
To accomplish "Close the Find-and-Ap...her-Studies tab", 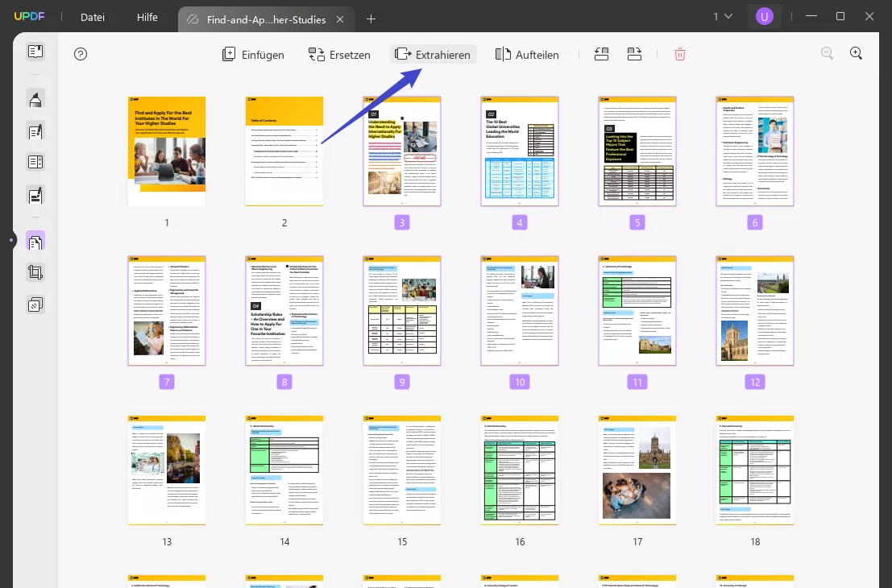I will [x=340, y=19].
